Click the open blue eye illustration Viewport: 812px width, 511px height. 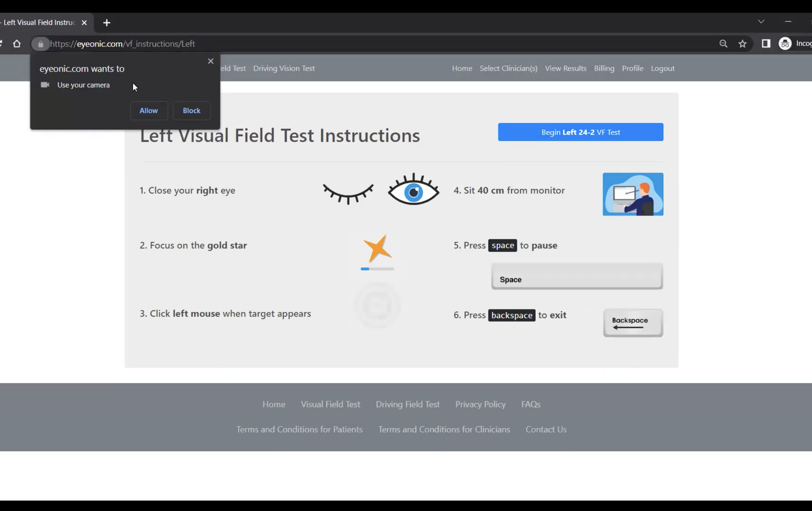click(x=413, y=189)
